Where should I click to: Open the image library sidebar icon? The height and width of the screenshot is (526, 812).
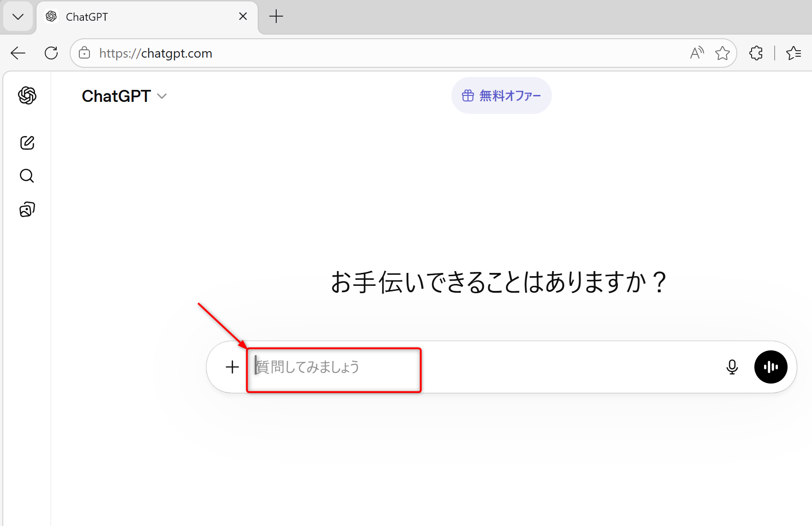tap(27, 210)
